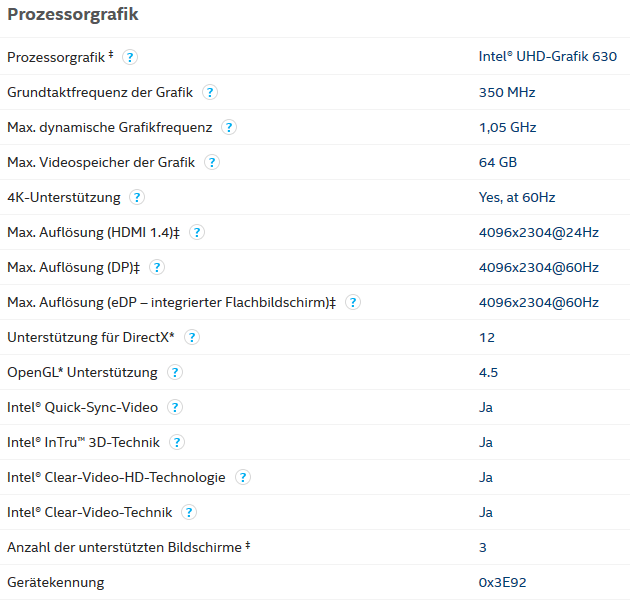Select the 350 MHz base frequency value

point(507,92)
